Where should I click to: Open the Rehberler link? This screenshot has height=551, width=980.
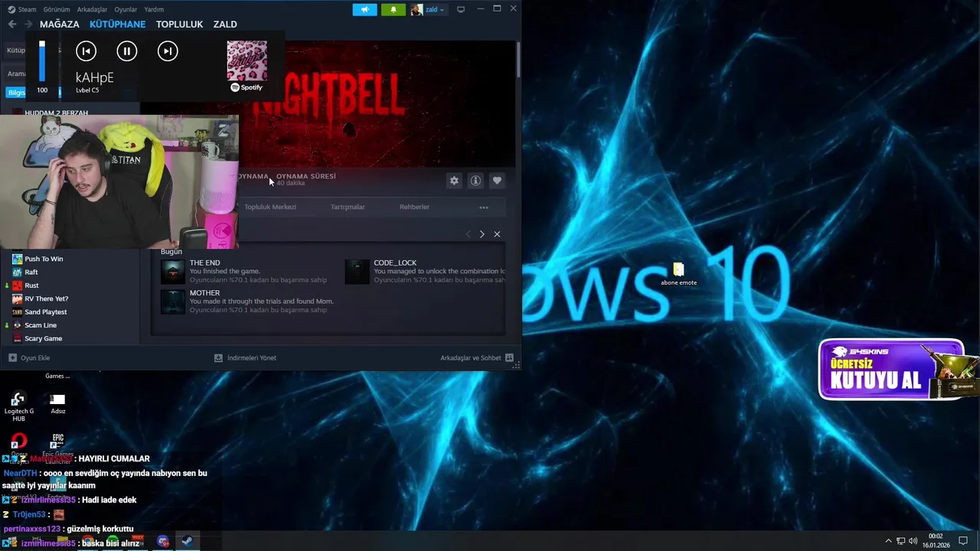click(x=414, y=207)
